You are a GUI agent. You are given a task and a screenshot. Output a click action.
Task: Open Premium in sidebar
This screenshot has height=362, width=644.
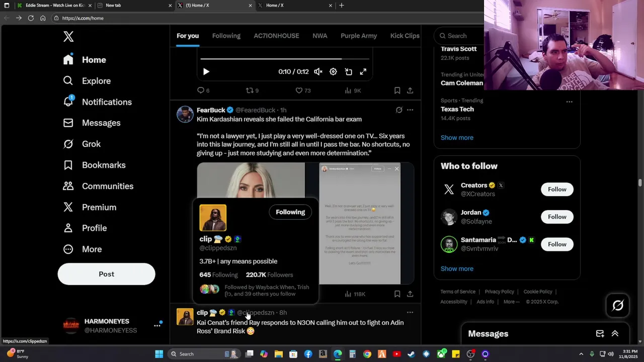pyautogui.click(x=90, y=207)
